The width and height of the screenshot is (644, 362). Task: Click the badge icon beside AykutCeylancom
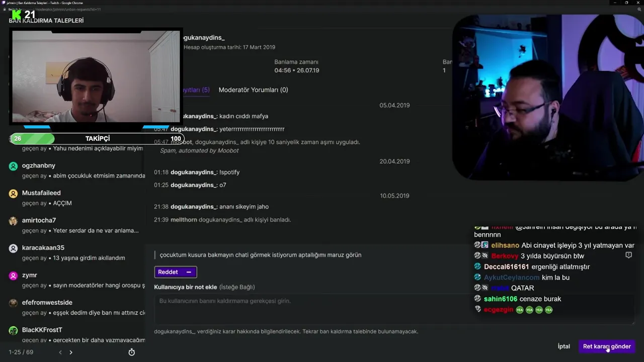click(x=477, y=277)
